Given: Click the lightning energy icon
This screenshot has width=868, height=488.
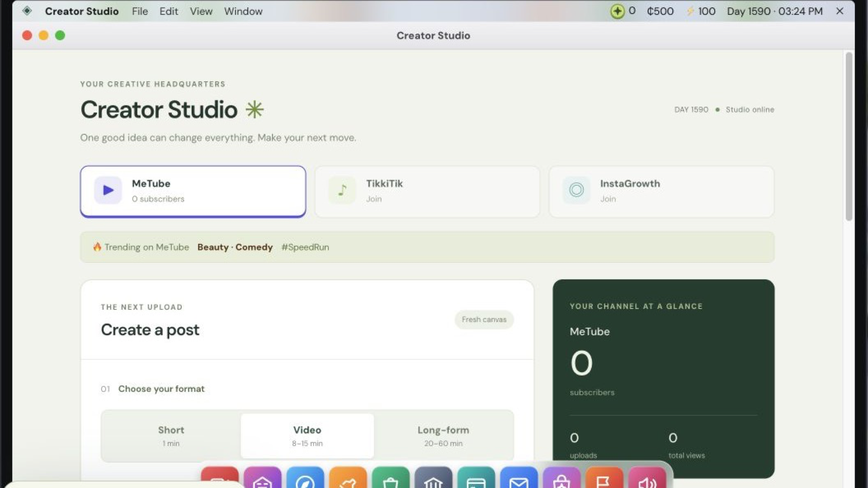Looking at the screenshot, I should click(690, 11).
